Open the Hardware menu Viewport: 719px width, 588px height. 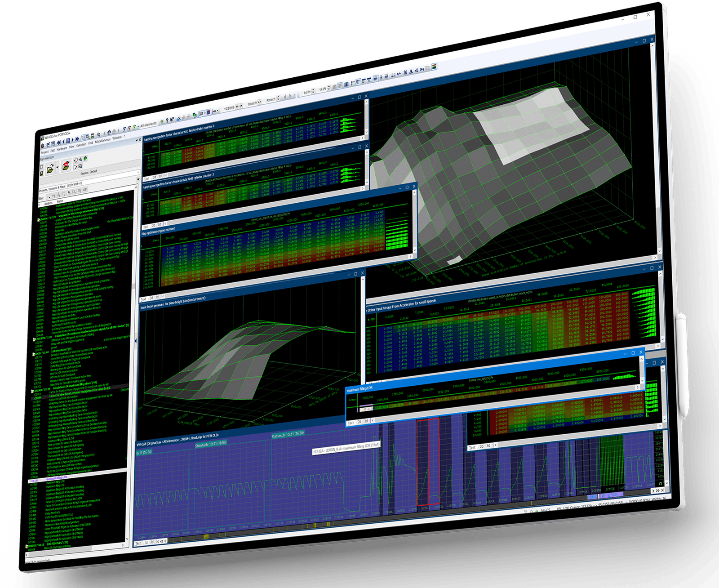pyautogui.click(x=62, y=149)
